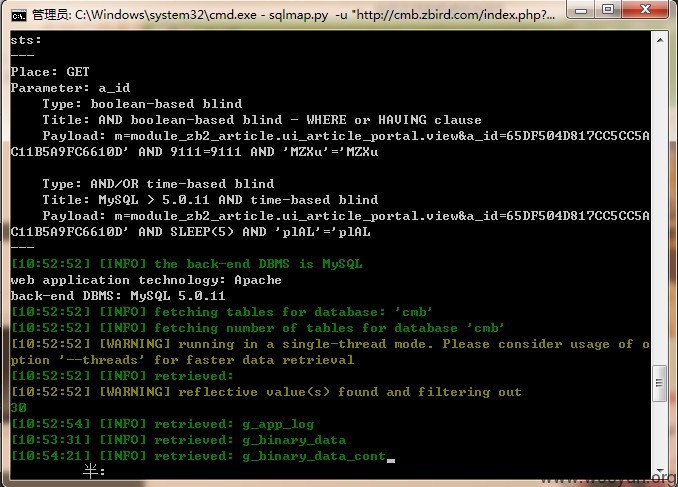Image resolution: width=678 pixels, height=487 pixels.
Task: Close the sqlmap command prompt window
Action: coord(645,10)
